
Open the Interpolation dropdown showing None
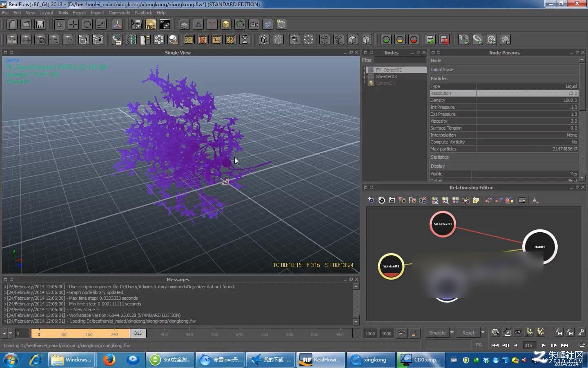[x=527, y=135]
